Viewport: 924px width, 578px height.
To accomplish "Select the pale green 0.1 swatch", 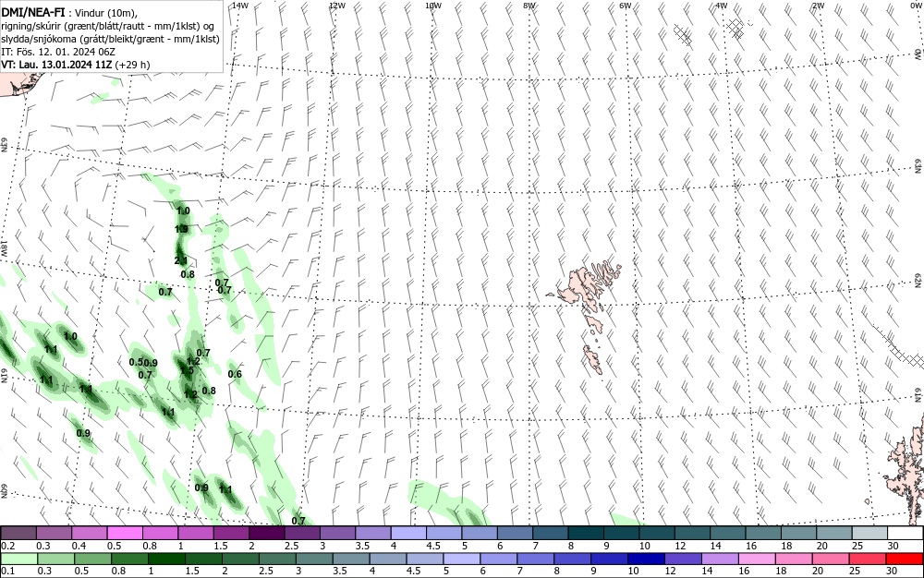I will (x=18, y=559).
